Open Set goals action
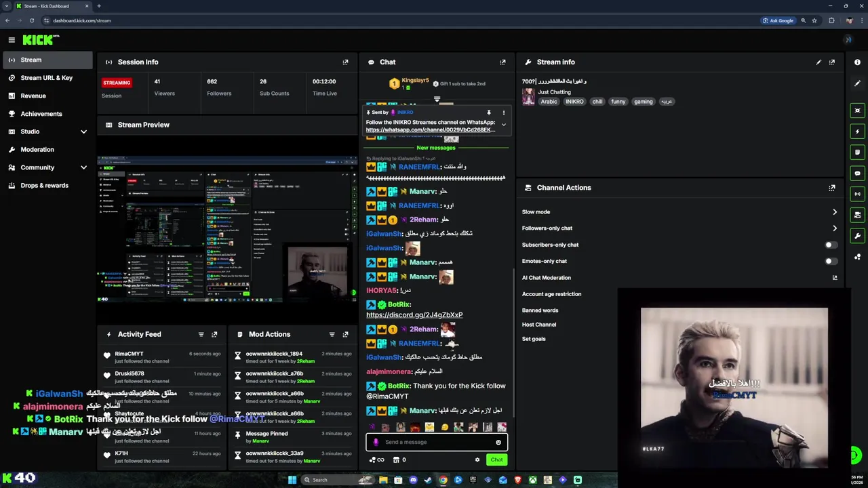868x488 pixels. [534, 339]
